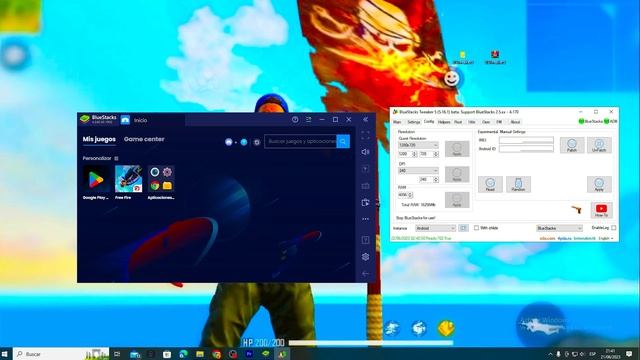Click the light-blue circle icon beside search box
This screenshot has width=640, height=360.
244,142
